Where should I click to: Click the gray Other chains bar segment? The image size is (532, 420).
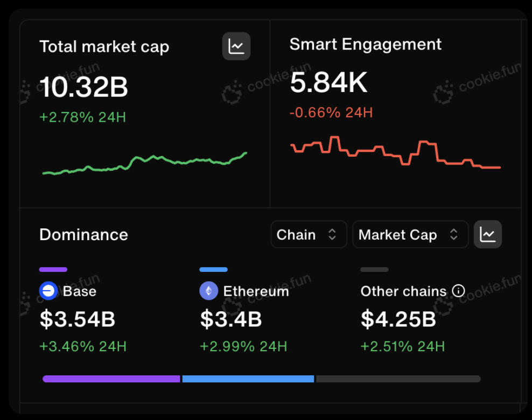(398, 379)
